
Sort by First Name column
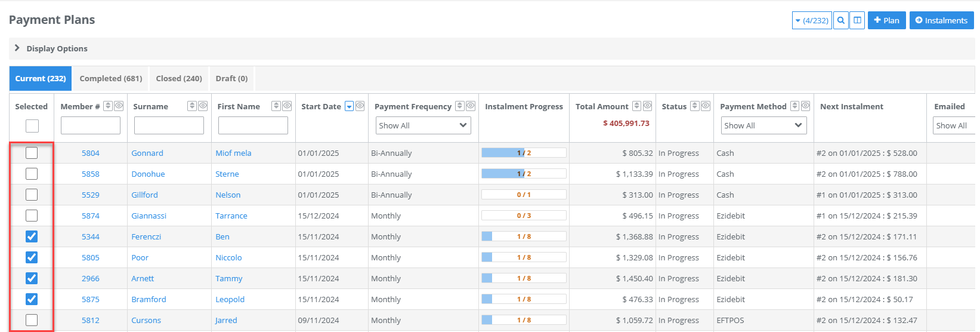276,106
